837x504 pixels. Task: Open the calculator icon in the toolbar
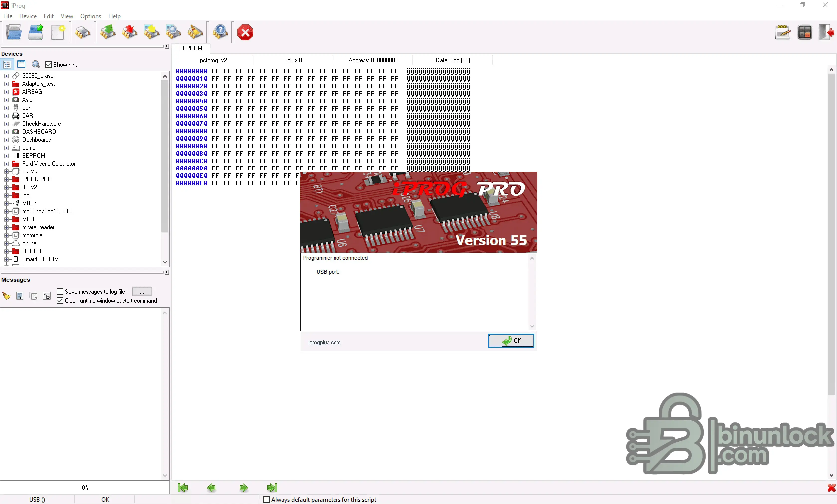tap(804, 33)
